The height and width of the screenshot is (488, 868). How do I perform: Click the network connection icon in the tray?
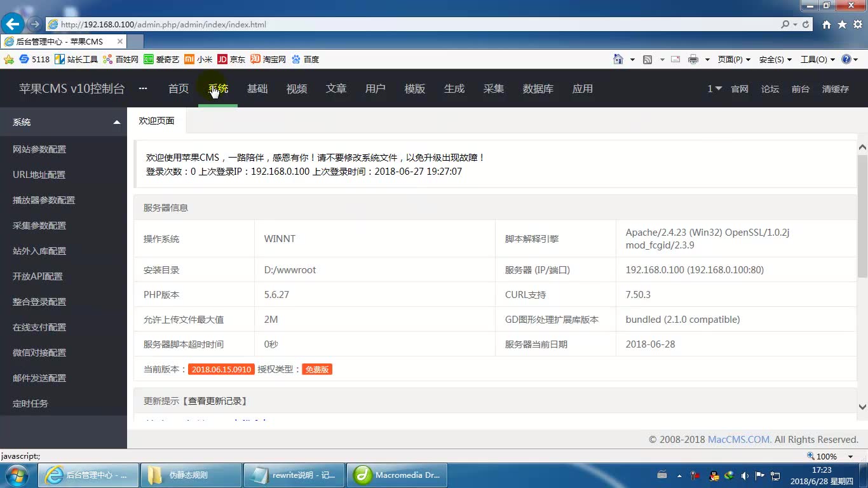[775, 475]
